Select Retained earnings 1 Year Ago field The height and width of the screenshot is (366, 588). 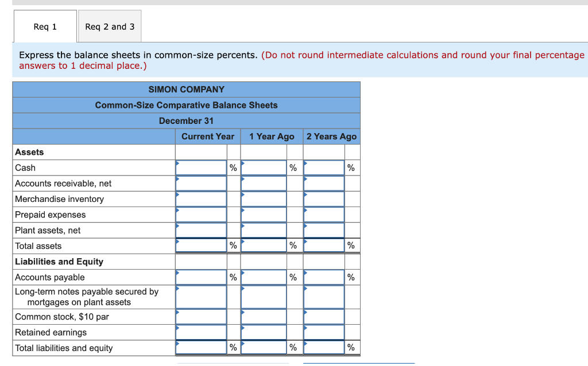264,332
